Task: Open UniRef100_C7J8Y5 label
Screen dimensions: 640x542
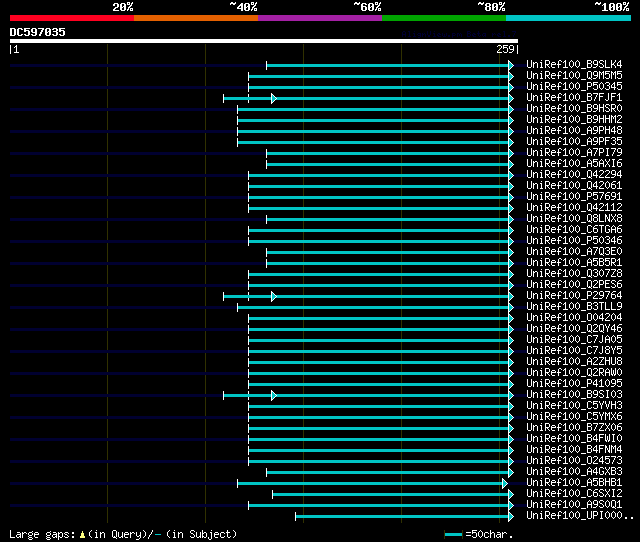Action: pos(574,351)
